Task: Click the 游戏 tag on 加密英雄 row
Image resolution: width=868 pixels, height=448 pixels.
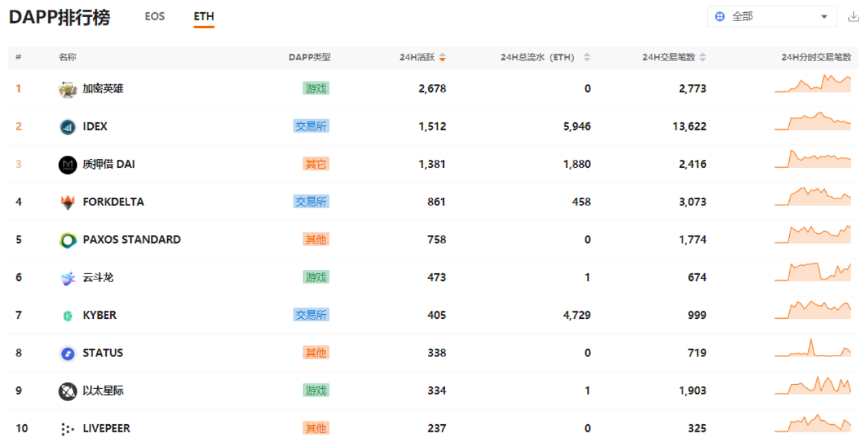Action: pos(316,88)
